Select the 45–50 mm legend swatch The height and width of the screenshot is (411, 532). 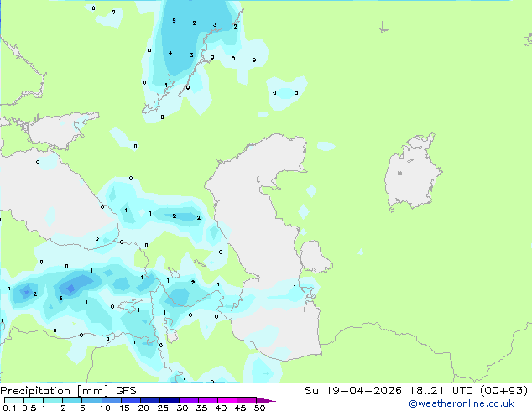247,400
